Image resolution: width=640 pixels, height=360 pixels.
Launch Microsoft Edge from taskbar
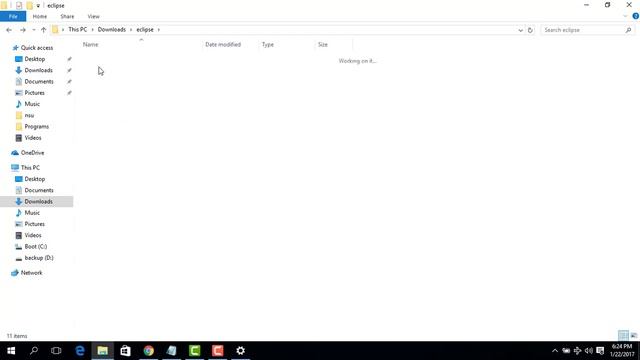80,351
